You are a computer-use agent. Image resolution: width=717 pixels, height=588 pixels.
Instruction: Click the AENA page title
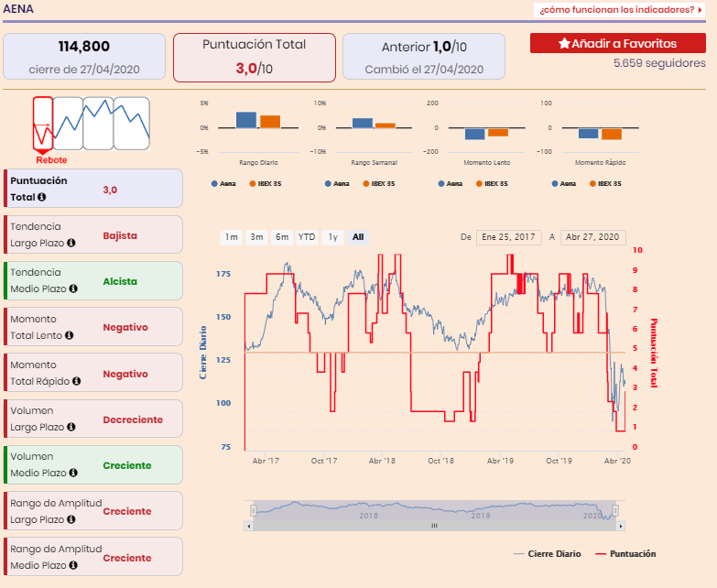pyautogui.click(x=18, y=9)
